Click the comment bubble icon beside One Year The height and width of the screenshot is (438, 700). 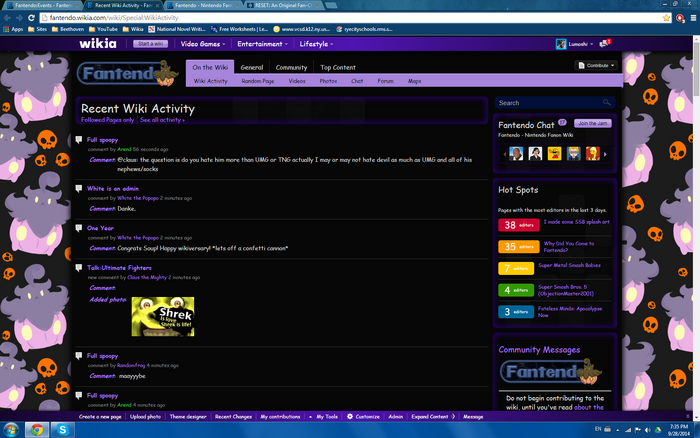(x=79, y=228)
